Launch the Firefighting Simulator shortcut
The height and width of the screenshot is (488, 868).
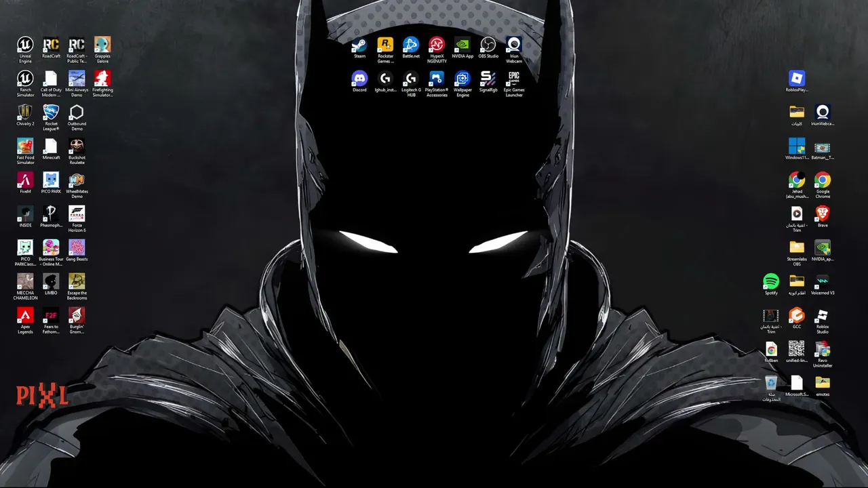click(102, 83)
